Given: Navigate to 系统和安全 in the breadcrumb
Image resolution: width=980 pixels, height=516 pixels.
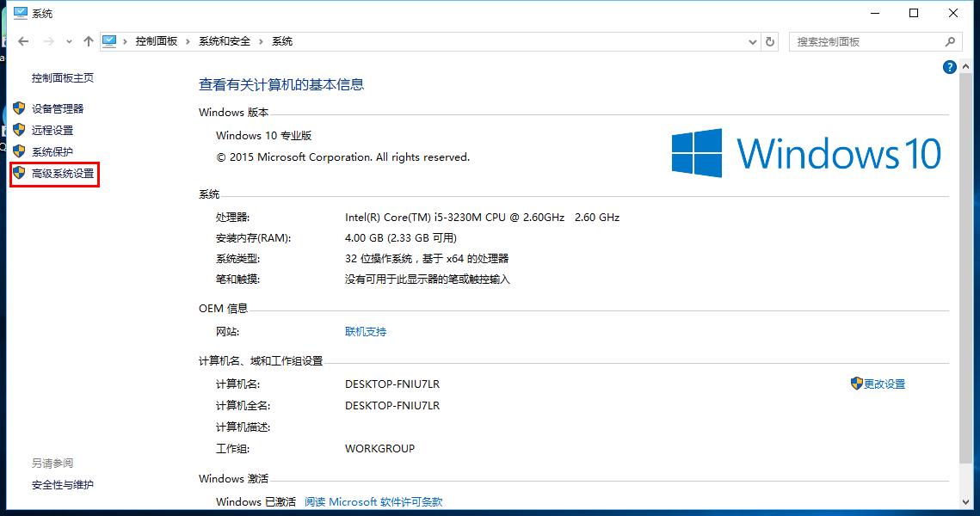Looking at the screenshot, I should [225, 41].
